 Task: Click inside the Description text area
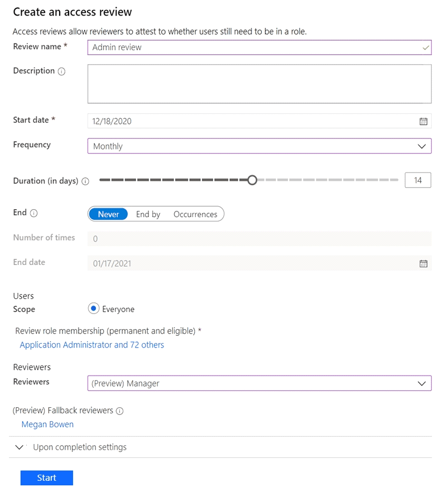tap(259, 84)
